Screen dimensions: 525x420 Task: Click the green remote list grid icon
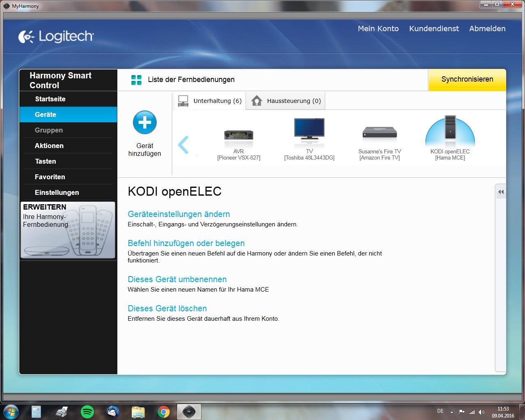click(136, 80)
